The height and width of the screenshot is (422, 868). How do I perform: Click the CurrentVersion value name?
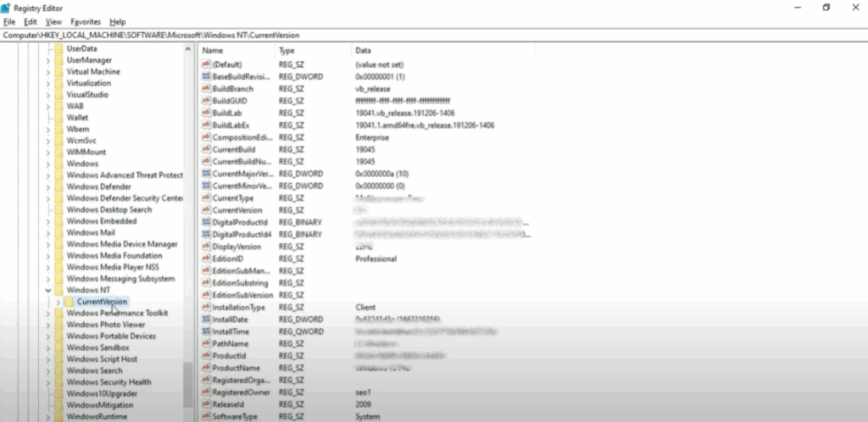[237, 210]
